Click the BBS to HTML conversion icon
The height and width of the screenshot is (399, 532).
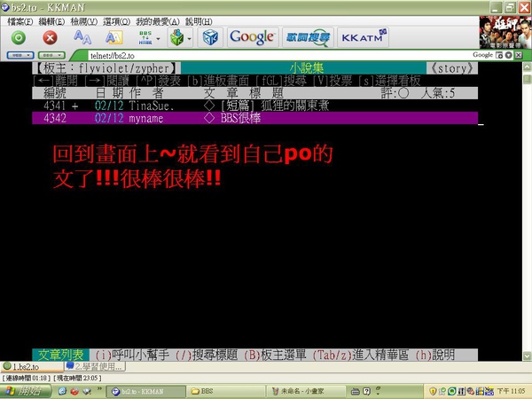(145, 37)
